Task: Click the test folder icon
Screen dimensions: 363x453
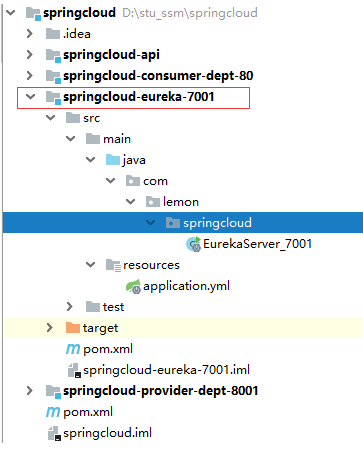Action: [93, 307]
